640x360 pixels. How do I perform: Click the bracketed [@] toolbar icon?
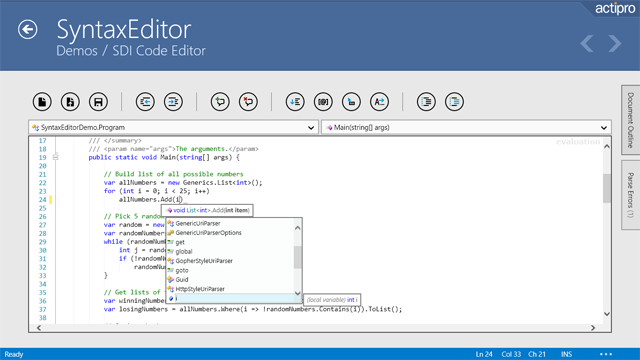tap(323, 102)
